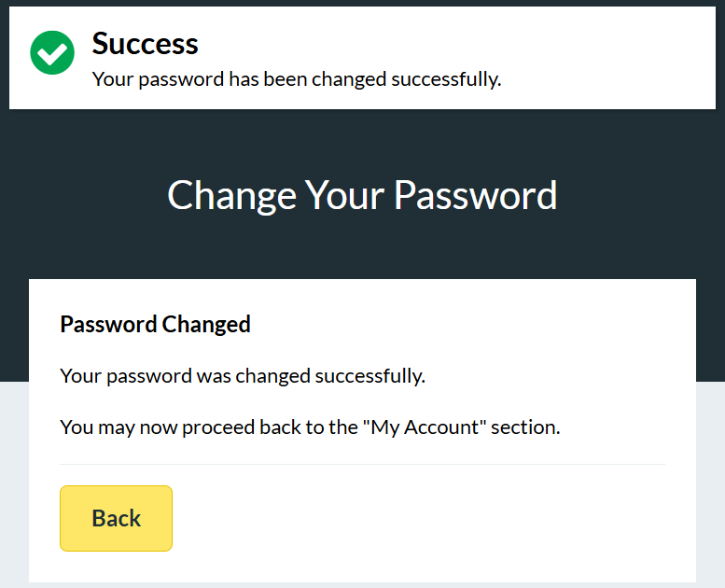The image size is (725, 588).
Task: Click the "Change Your Password" page heading
Action: click(362, 195)
